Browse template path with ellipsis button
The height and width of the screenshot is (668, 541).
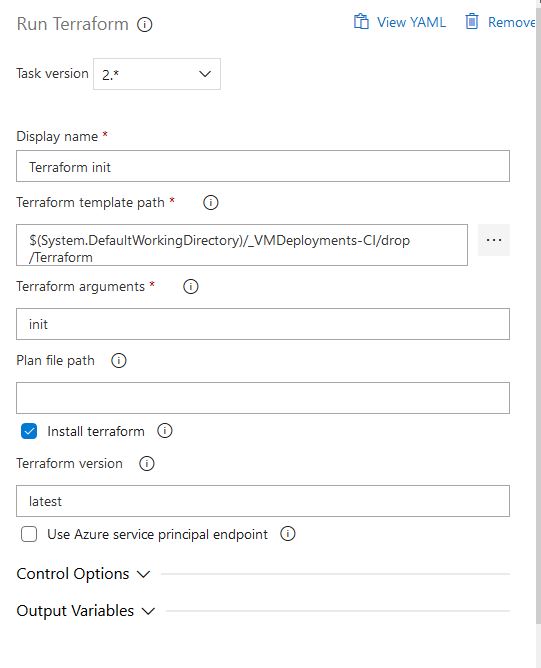point(494,240)
